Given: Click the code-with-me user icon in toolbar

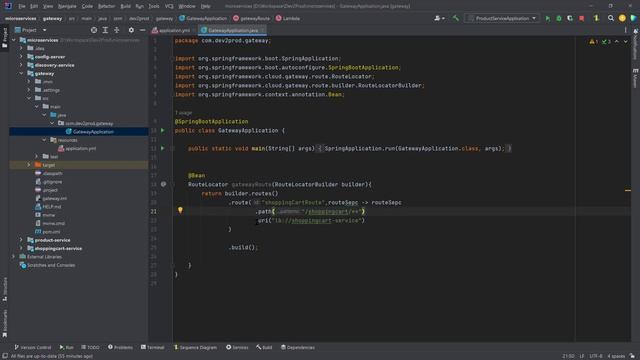Looking at the screenshot, I should point(439,18).
